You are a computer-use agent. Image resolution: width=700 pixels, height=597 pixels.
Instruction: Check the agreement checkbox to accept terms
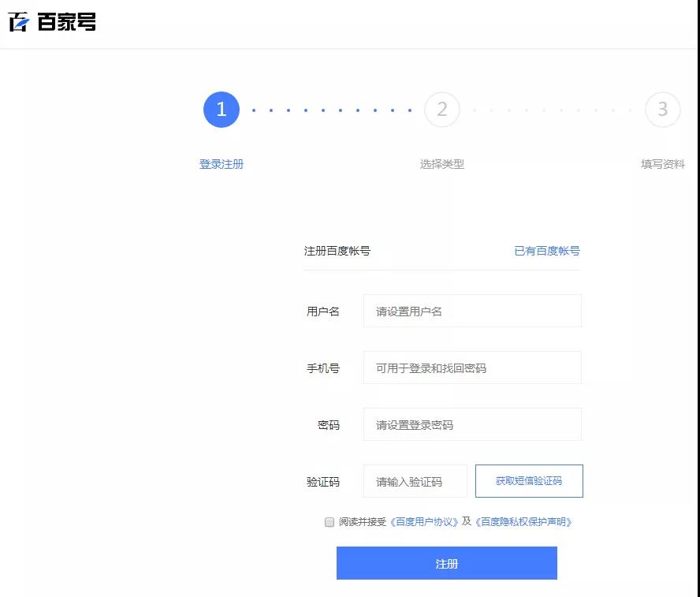pos(329,522)
